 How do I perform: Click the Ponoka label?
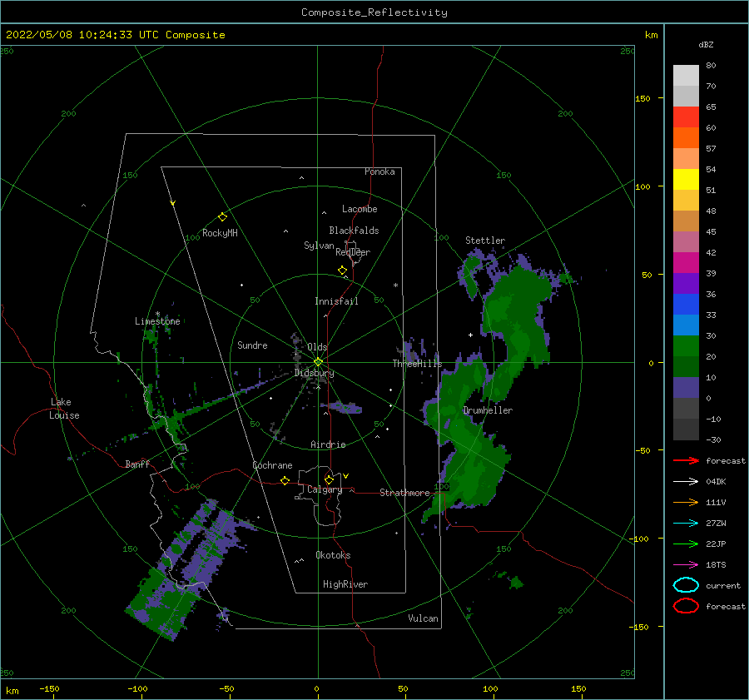pos(379,171)
